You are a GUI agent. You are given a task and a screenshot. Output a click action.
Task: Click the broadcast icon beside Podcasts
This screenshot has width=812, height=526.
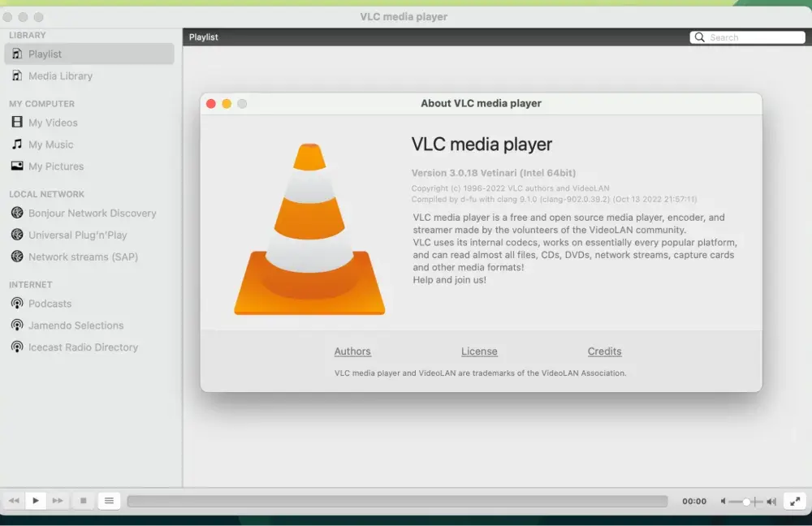(x=17, y=303)
